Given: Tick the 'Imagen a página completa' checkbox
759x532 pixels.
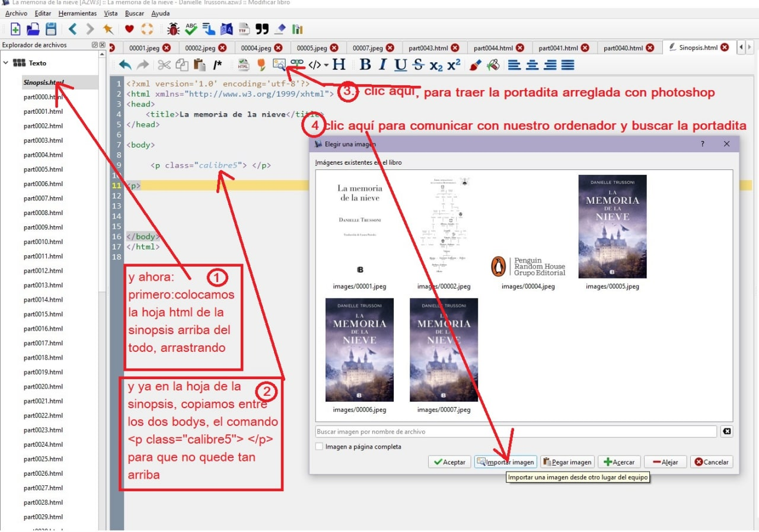Looking at the screenshot, I should click(320, 447).
